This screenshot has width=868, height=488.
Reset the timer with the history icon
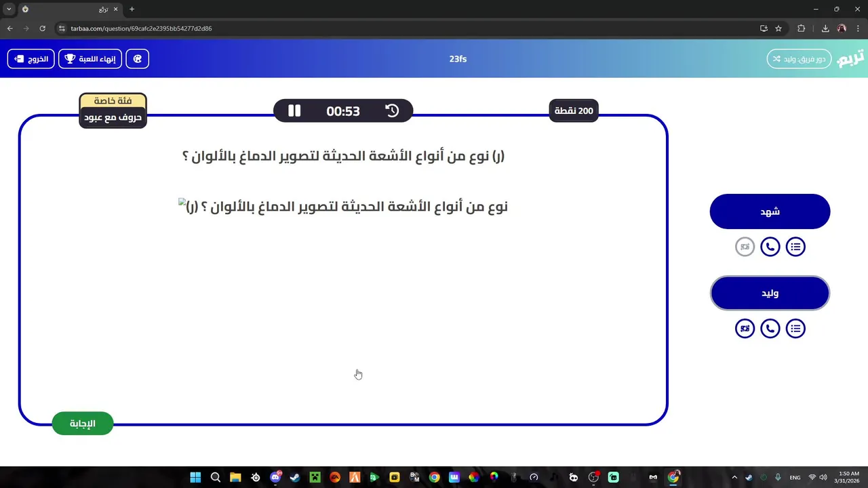point(392,110)
